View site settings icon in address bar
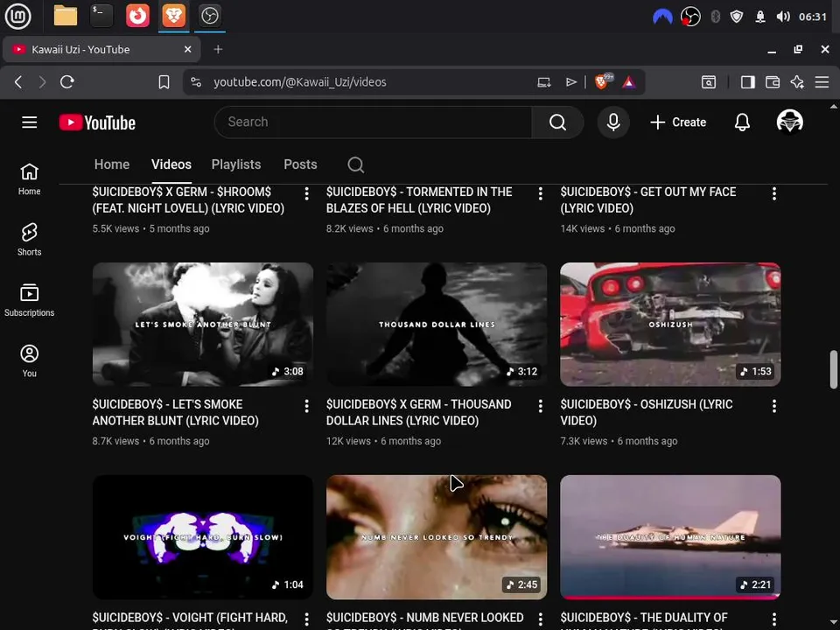Image resolution: width=840 pixels, height=630 pixels. click(x=196, y=82)
